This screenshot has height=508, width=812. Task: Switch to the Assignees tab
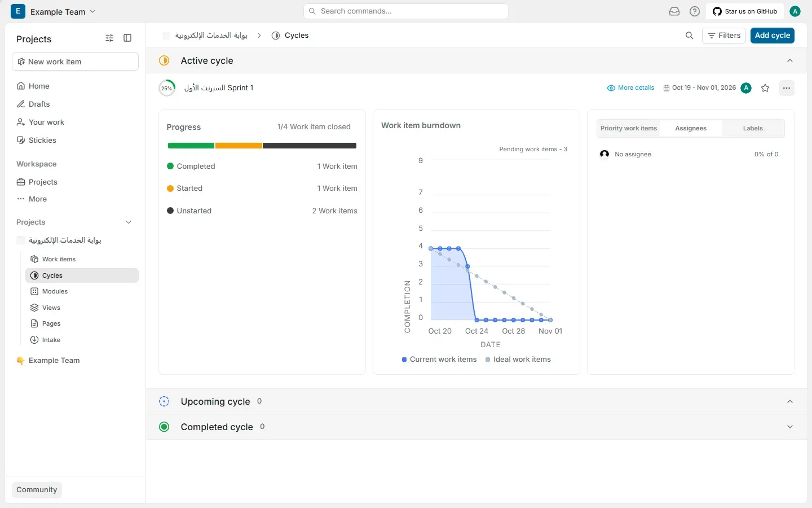point(691,128)
